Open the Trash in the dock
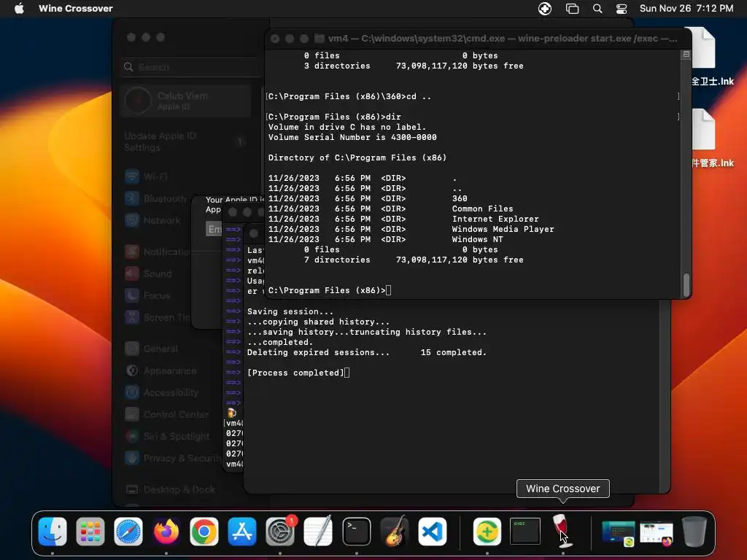Viewport: 747px width, 560px height. (x=694, y=532)
